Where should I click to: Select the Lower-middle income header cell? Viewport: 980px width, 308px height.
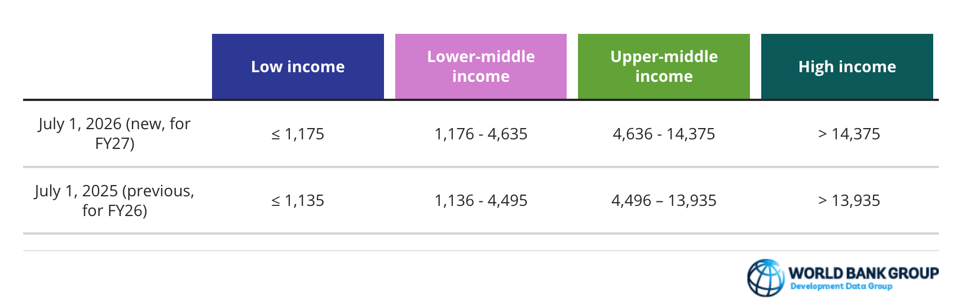(x=481, y=67)
